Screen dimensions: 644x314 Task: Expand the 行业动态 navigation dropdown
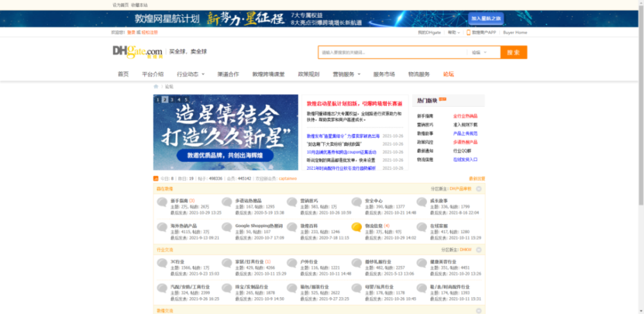tap(191, 74)
